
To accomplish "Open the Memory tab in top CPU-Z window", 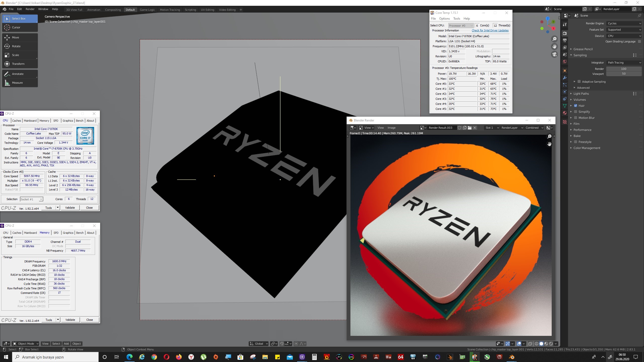I will point(44,121).
